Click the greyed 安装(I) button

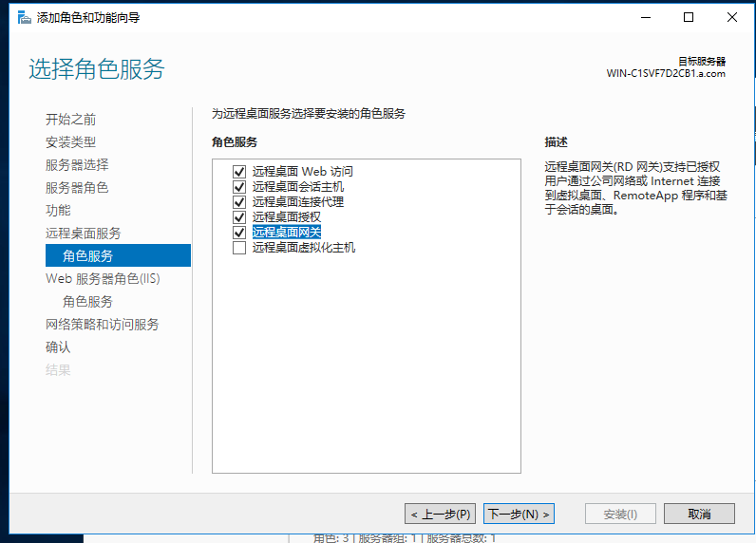[x=620, y=515]
